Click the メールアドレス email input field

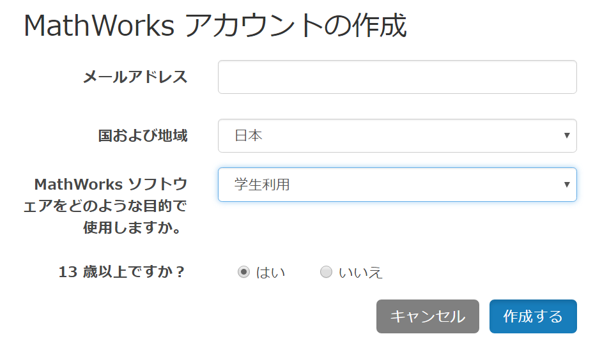pyautogui.click(x=397, y=77)
